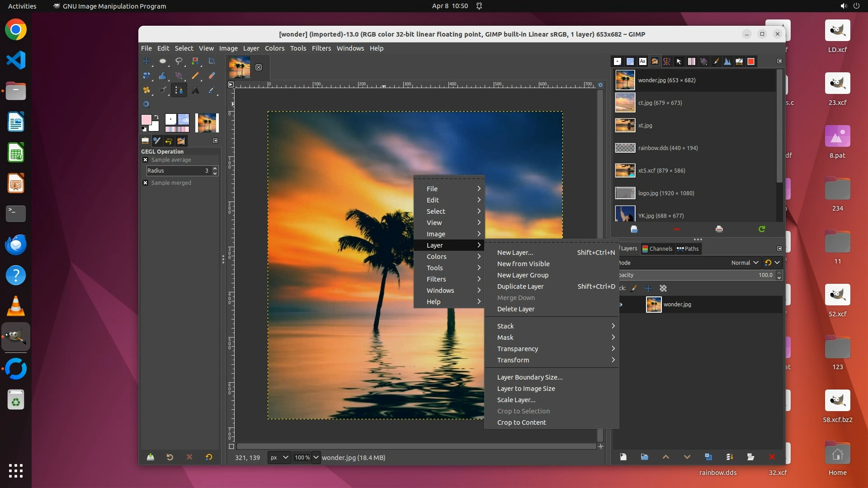868x488 pixels.
Task: Choose the Heal tool bandage icon
Action: click(x=146, y=90)
